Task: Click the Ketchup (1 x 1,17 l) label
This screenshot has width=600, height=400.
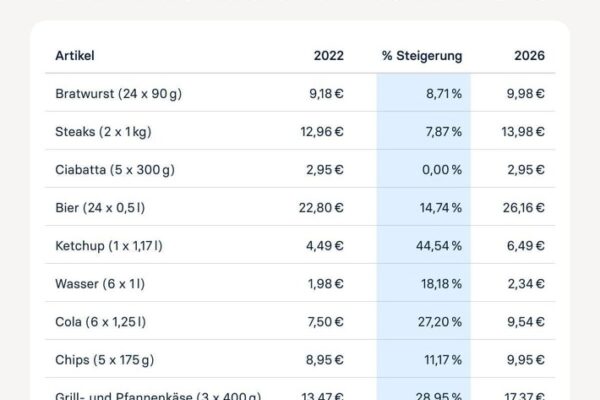Action: (x=109, y=246)
